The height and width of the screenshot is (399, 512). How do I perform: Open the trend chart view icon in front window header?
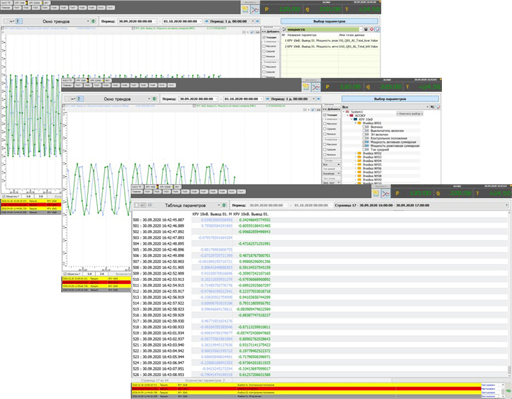coord(386,193)
